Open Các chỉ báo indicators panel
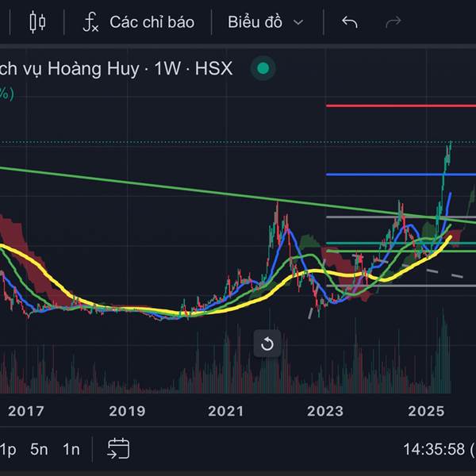476x476 pixels. click(139, 22)
